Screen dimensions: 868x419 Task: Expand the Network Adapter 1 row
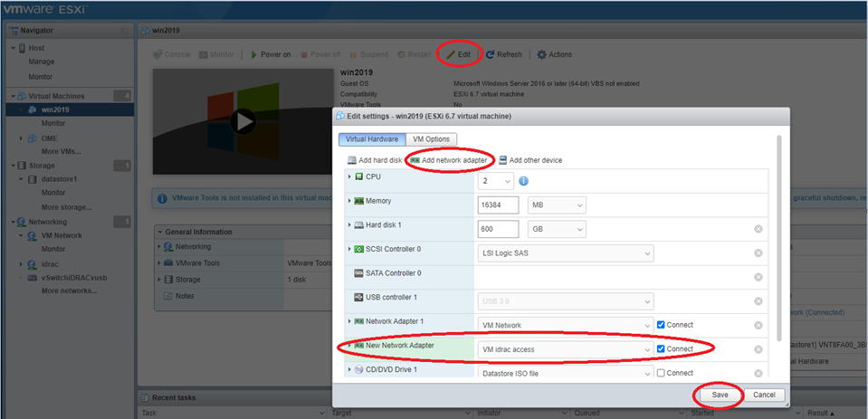[x=349, y=321]
